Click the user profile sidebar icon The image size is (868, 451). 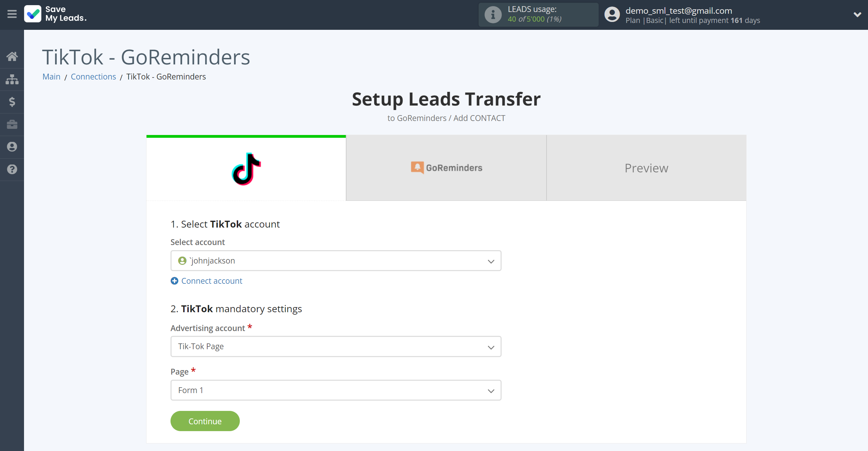[x=12, y=147]
